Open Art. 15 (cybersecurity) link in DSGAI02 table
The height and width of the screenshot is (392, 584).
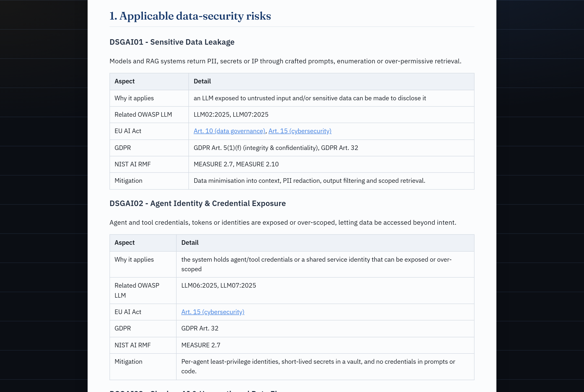tap(213, 312)
